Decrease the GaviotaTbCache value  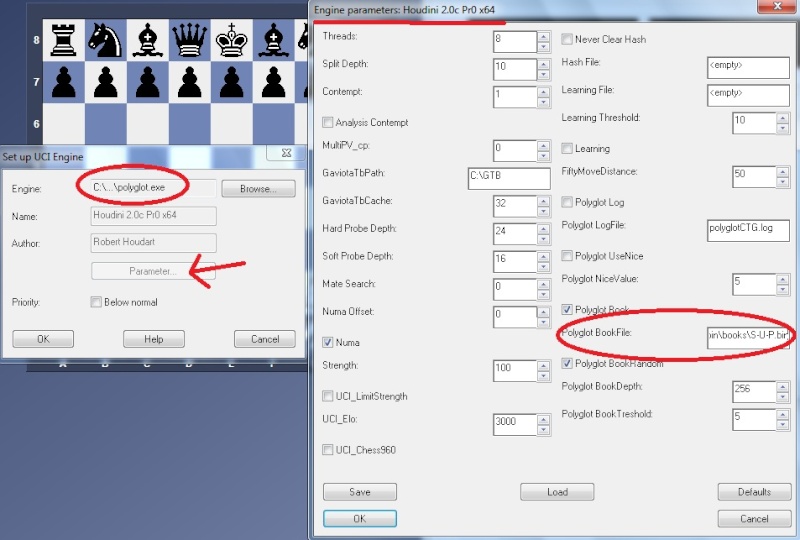tap(544, 211)
